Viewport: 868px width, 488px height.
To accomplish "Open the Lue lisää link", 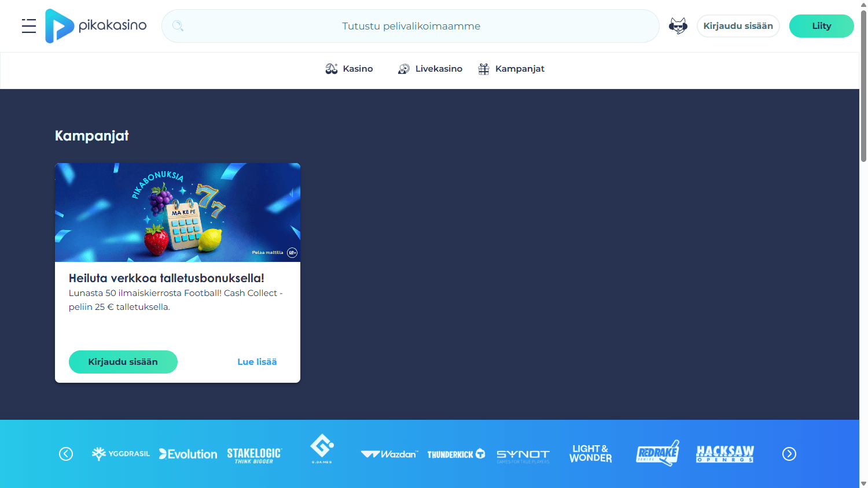I will (x=257, y=362).
